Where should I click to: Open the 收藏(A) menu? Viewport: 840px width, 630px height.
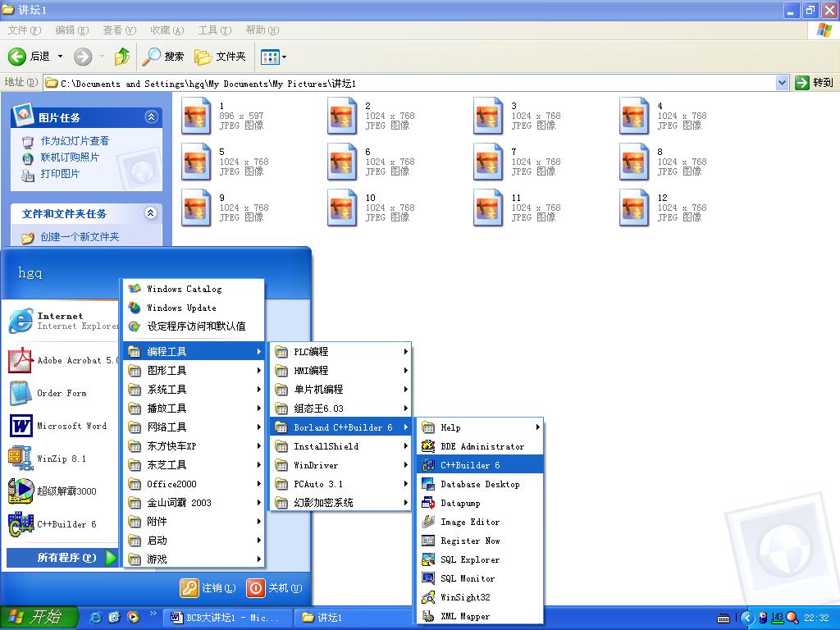pos(167,30)
